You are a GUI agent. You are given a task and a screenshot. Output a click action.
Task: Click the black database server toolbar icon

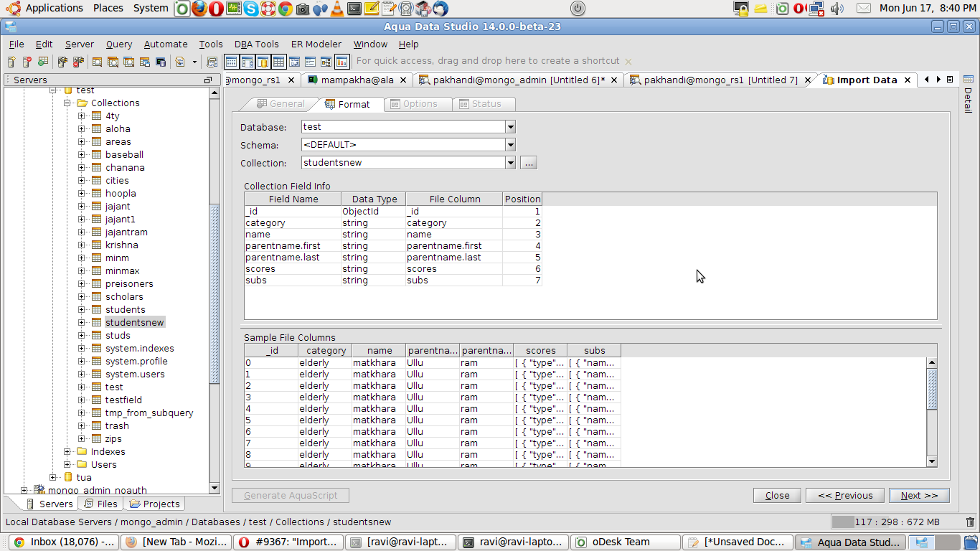coord(161,62)
